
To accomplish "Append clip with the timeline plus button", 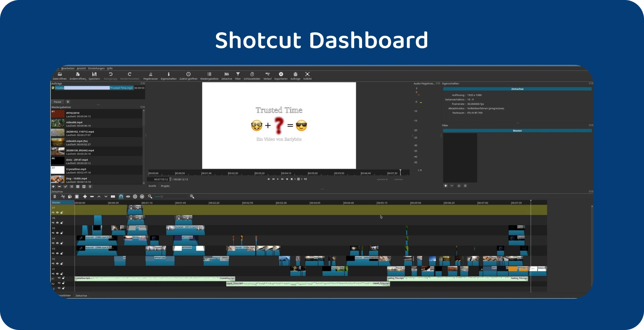I will point(85,196).
